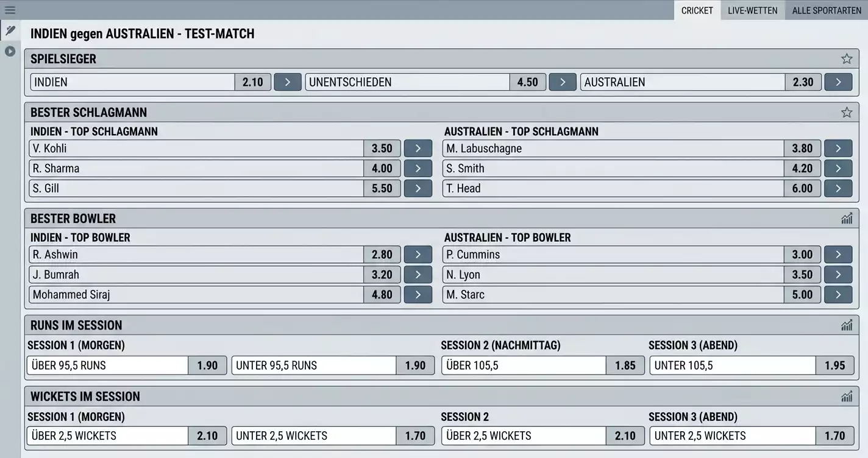
Task: Click arrow beside N. Lyon
Action: (838, 275)
